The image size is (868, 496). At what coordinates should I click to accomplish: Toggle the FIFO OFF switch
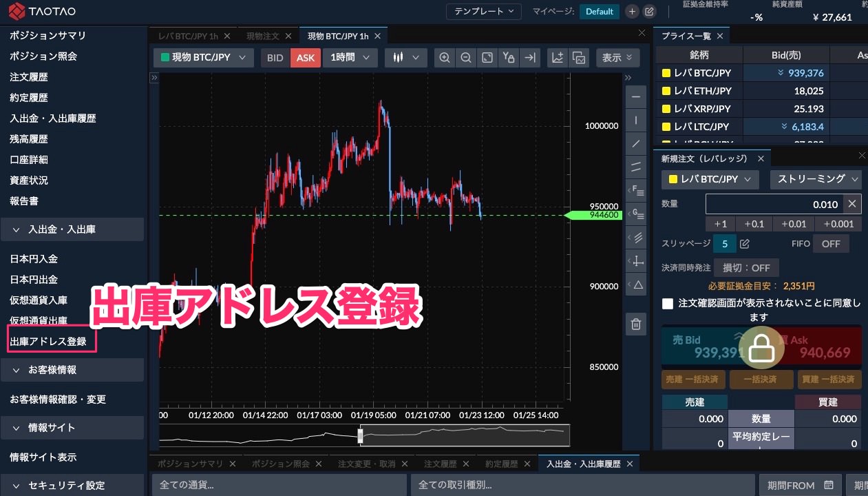pyautogui.click(x=831, y=244)
